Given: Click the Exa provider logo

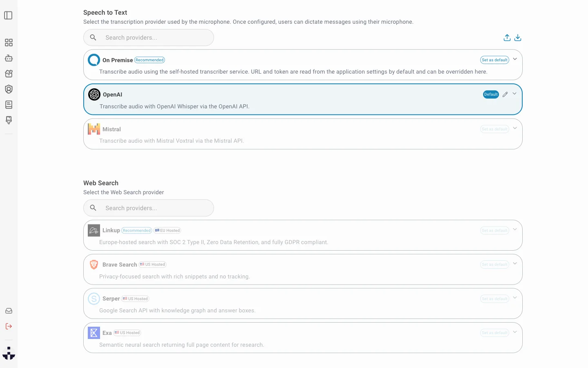Looking at the screenshot, I should tap(94, 333).
